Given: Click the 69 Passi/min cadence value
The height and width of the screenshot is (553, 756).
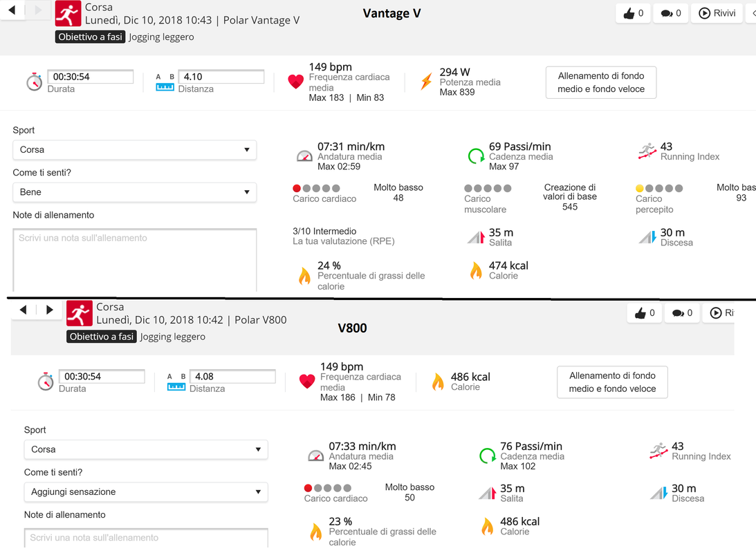Looking at the screenshot, I should click(x=519, y=147).
